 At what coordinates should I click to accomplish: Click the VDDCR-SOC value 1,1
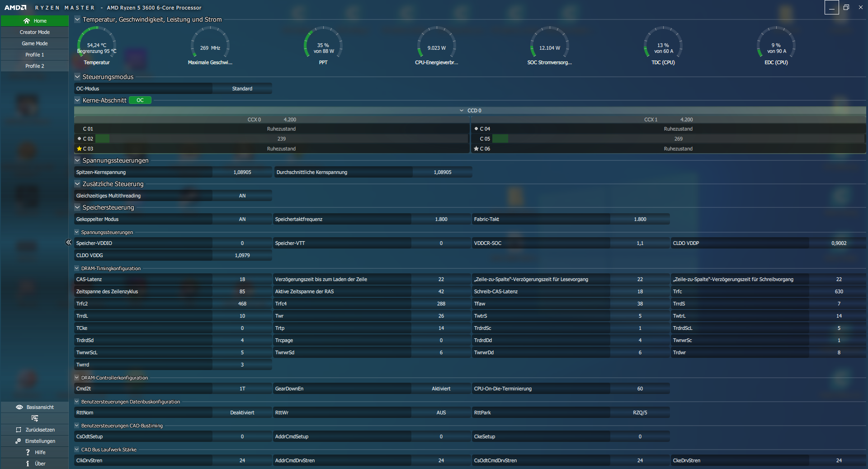pyautogui.click(x=640, y=243)
